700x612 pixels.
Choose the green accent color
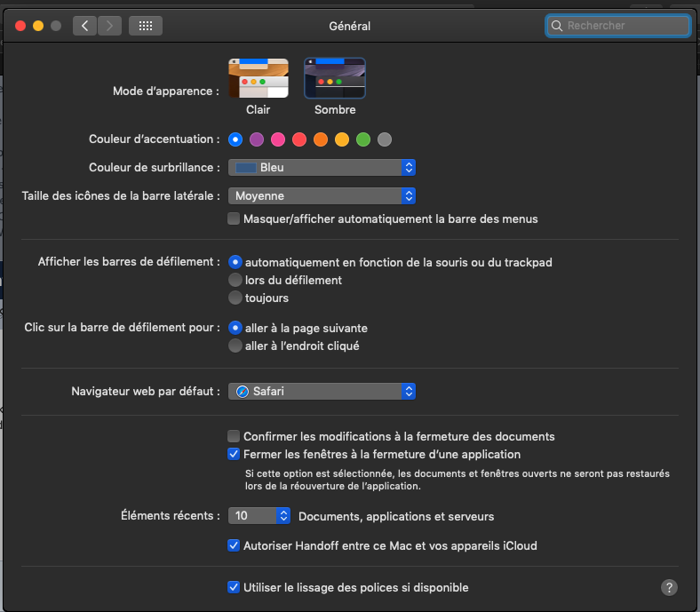pos(363,139)
